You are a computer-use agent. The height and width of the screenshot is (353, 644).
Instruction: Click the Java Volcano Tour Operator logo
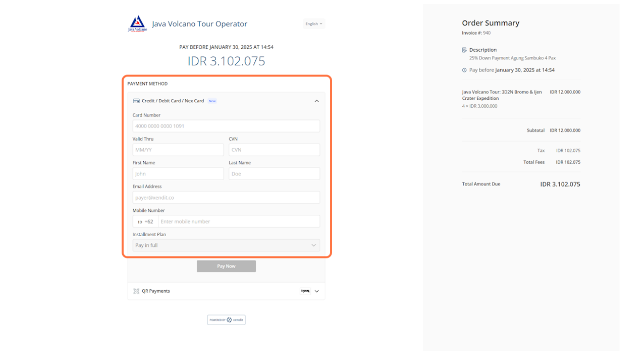[137, 23]
